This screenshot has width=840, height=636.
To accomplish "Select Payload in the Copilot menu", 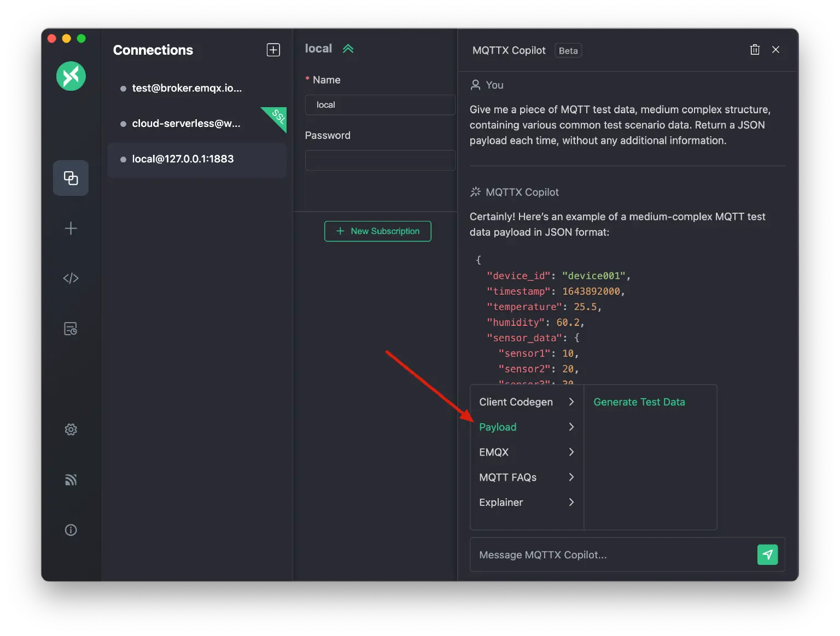I will pyautogui.click(x=498, y=427).
